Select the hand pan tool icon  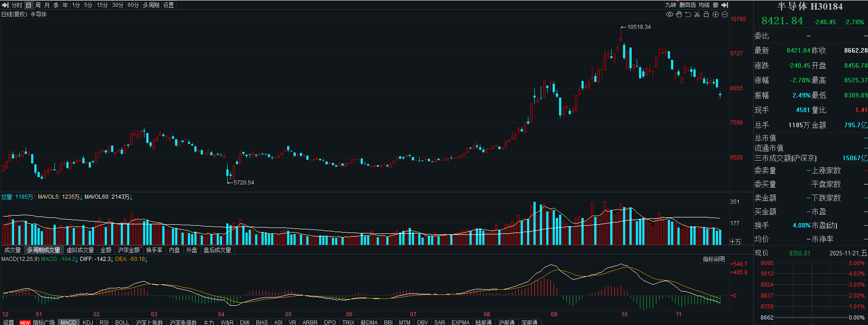click(x=679, y=14)
